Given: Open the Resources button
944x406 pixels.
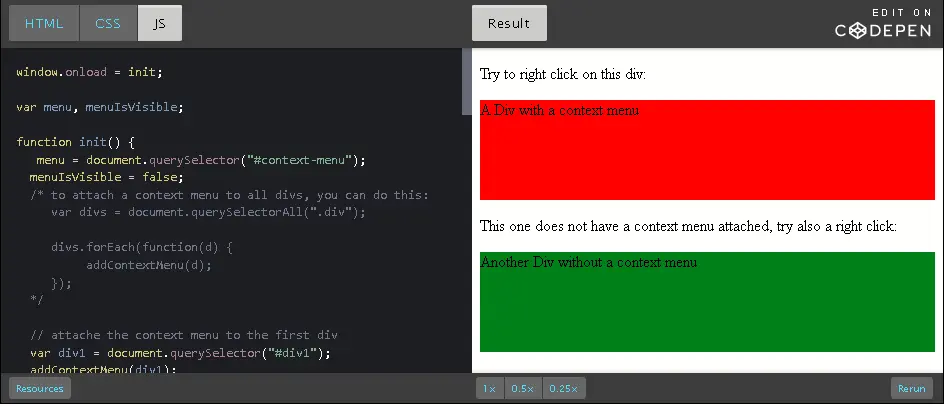Looking at the screenshot, I should coord(40,389).
